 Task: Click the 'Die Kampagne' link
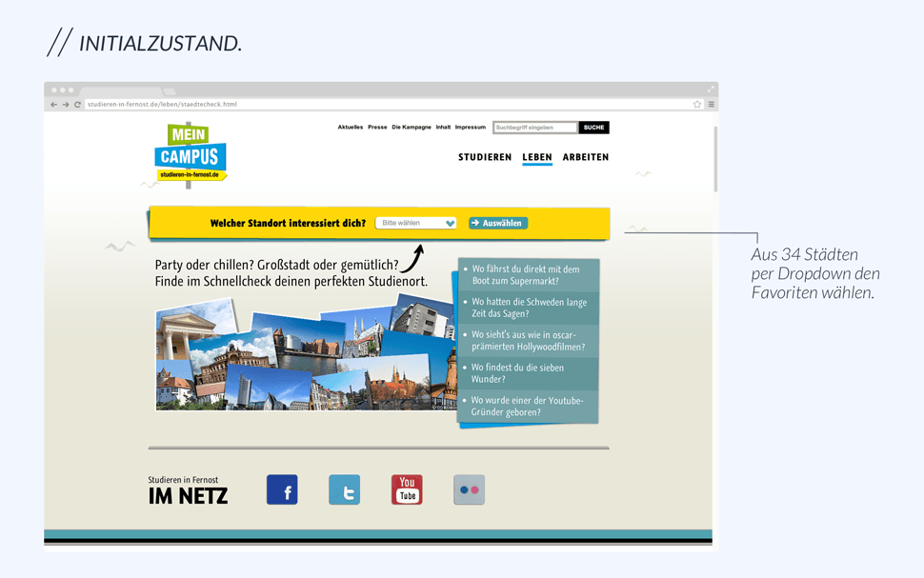pos(412,128)
